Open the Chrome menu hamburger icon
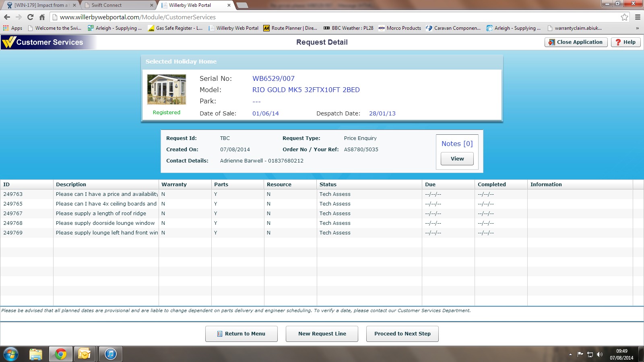Viewport: 644px width, 362px height. click(x=638, y=17)
